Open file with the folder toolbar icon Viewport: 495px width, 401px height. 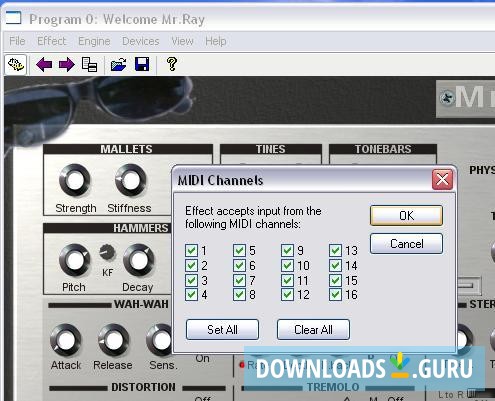(x=118, y=64)
